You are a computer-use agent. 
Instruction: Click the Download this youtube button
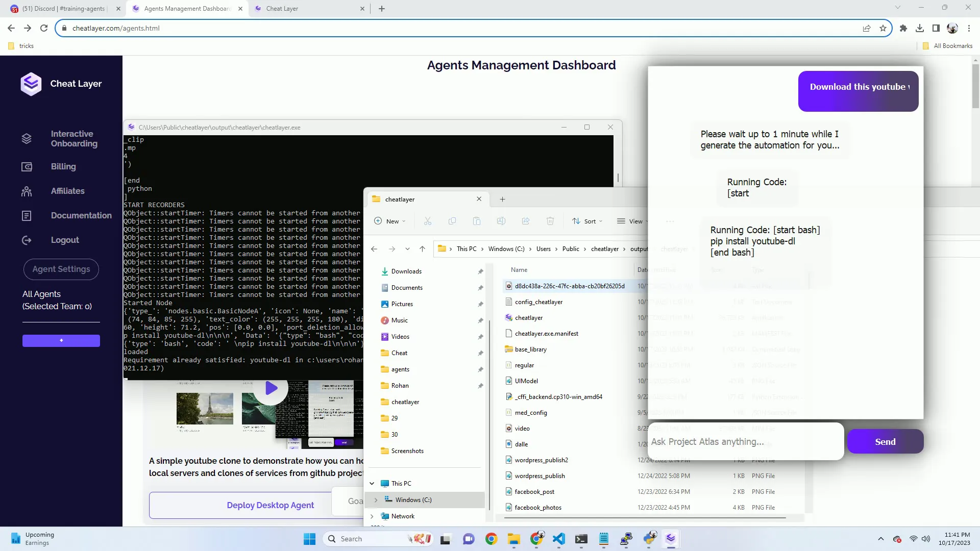pyautogui.click(x=860, y=87)
